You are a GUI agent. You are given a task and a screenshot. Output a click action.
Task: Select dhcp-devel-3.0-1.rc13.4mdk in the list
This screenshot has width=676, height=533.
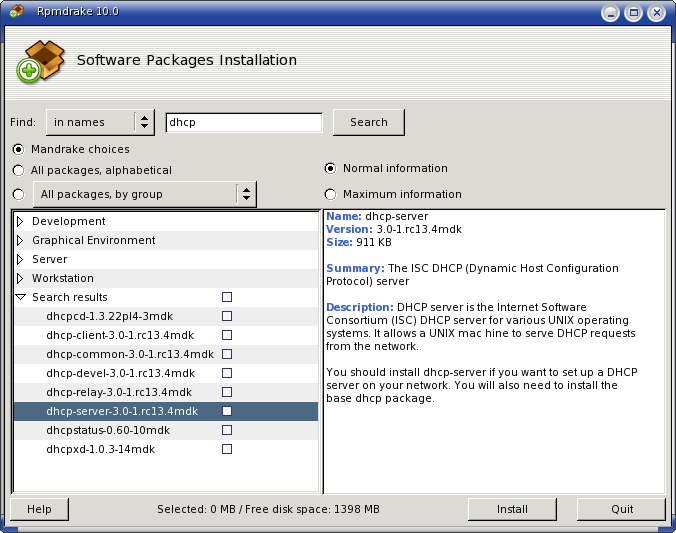[x=120, y=373]
